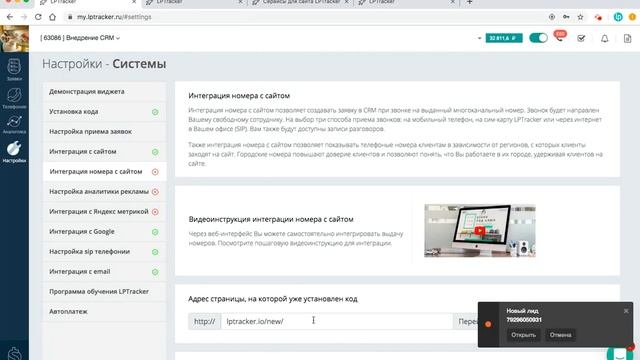This screenshot has height=360, width=640.
Task: Open the Заявки section in sidebar
Action: point(14,69)
